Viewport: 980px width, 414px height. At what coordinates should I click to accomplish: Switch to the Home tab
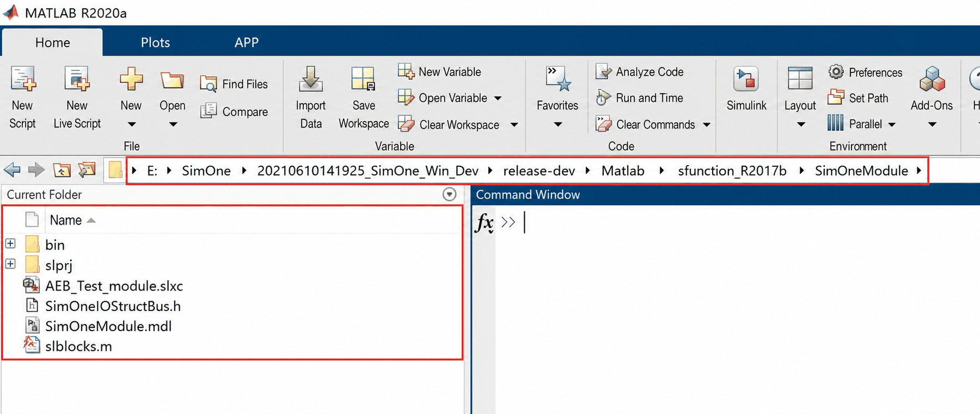point(52,42)
